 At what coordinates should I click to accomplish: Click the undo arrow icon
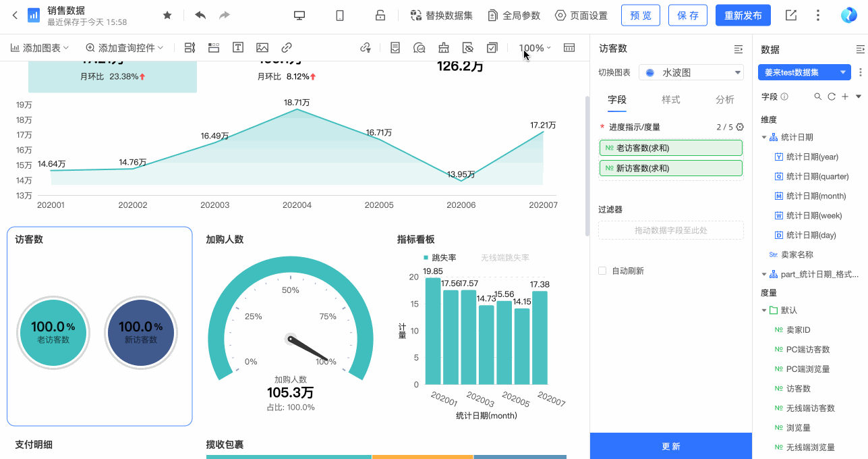(200, 16)
